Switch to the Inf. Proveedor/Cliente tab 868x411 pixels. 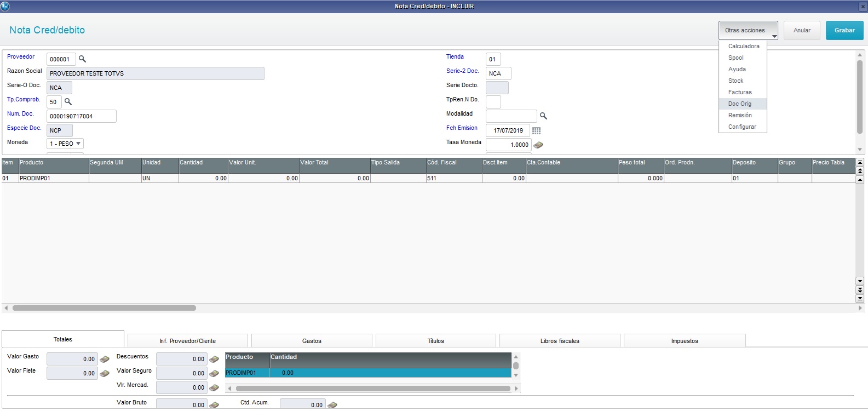point(188,341)
